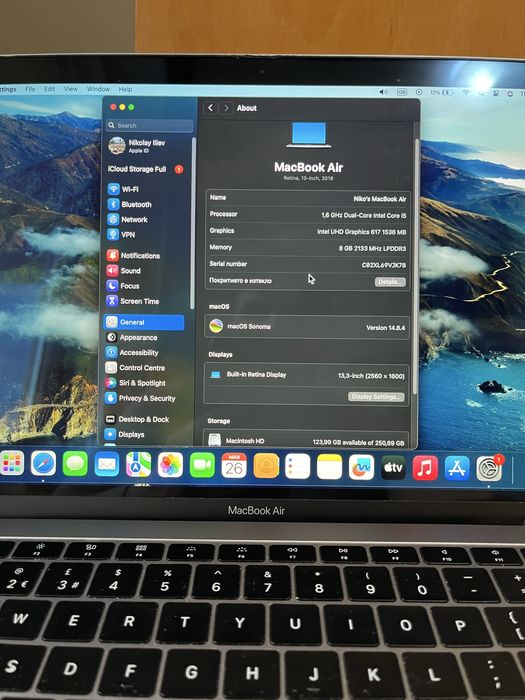Open the Edit menu
Image resolution: width=525 pixels, height=700 pixels.
pyautogui.click(x=49, y=89)
